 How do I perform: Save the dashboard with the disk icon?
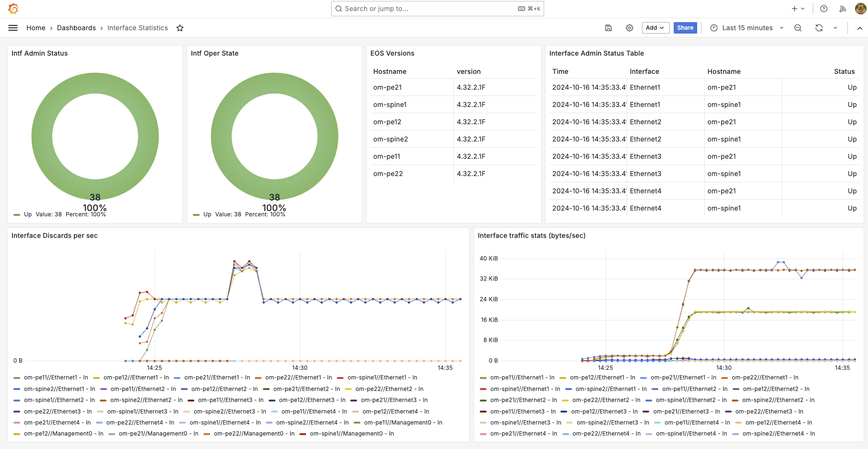tap(608, 28)
